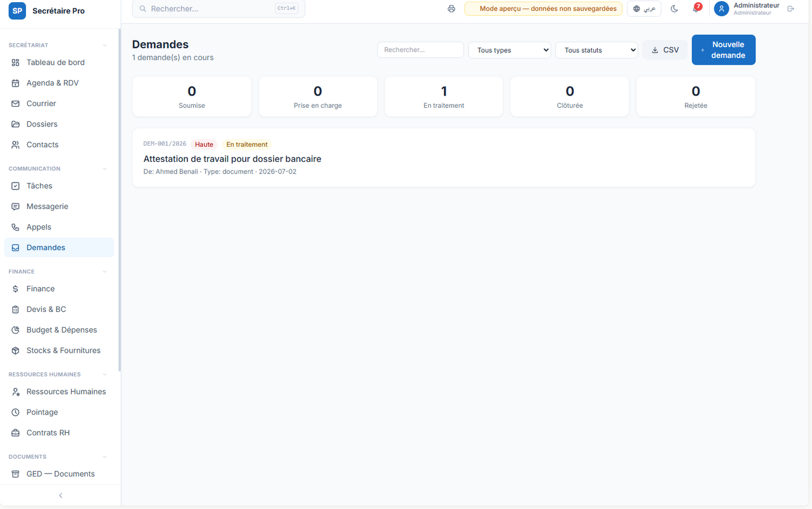Image resolution: width=812 pixels, height=509 pixels.
Task: Click the Prise en charge status card
Action: (x=317, y=97)
